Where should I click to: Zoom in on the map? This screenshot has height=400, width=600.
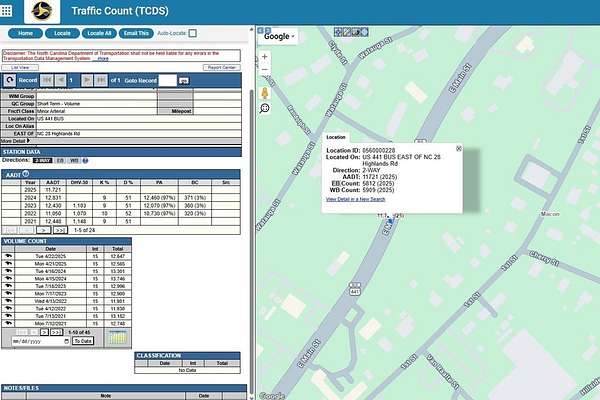(265, 59)
